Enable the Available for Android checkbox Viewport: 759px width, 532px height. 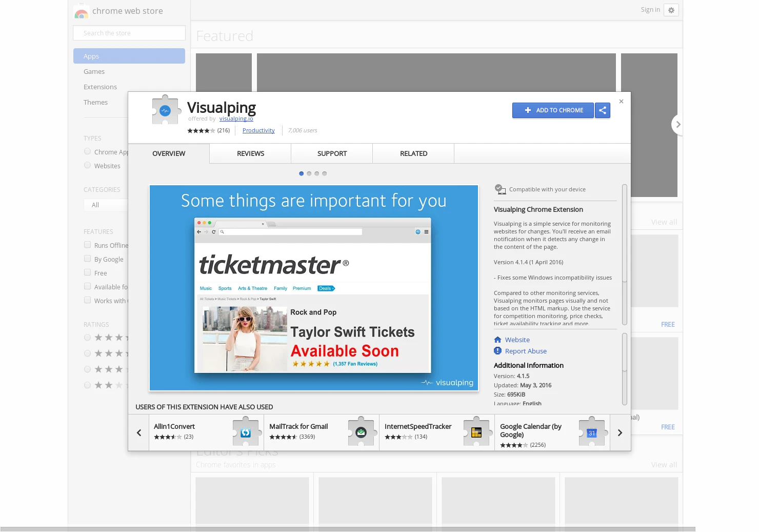coord(88,286)
